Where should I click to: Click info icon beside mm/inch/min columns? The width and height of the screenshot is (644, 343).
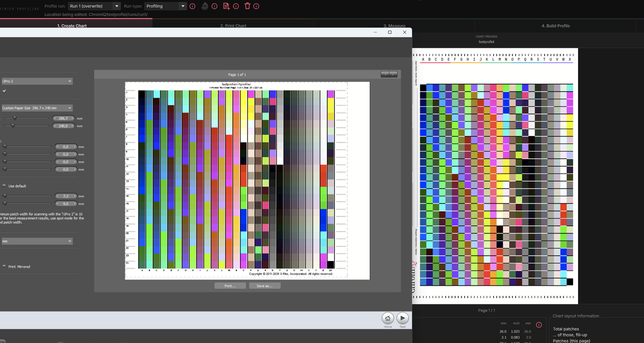click(x=539, y=325)
